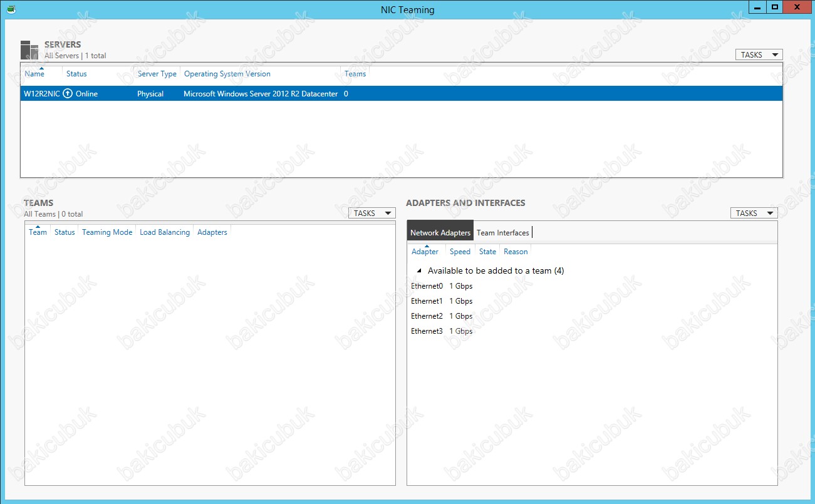Image resolution: width=815 pixels, height=504 pixels.
Task: Sort servers by Teams column
Action: coord(355,74)
